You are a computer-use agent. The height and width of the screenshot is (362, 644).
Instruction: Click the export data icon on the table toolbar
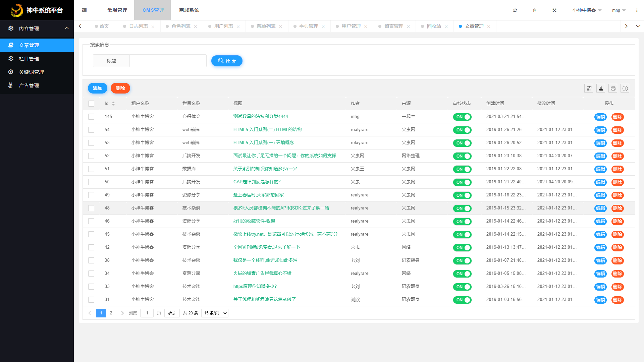(601, 88)
